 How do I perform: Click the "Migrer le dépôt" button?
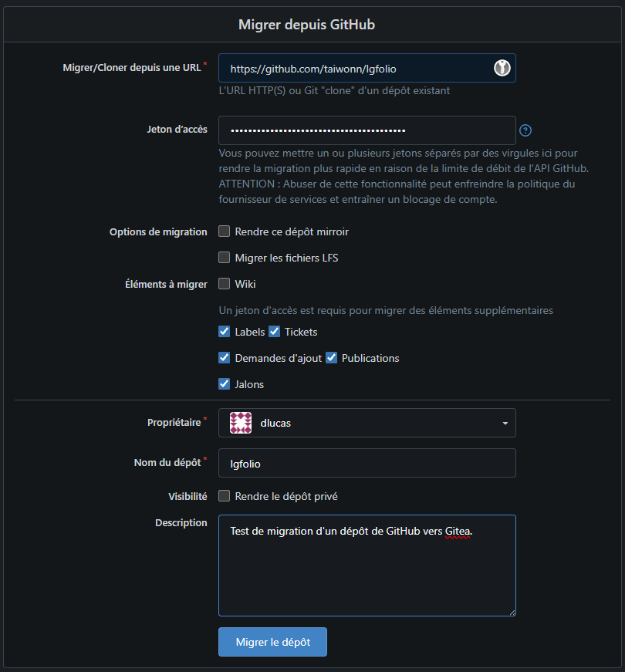[x=272, y=642]
